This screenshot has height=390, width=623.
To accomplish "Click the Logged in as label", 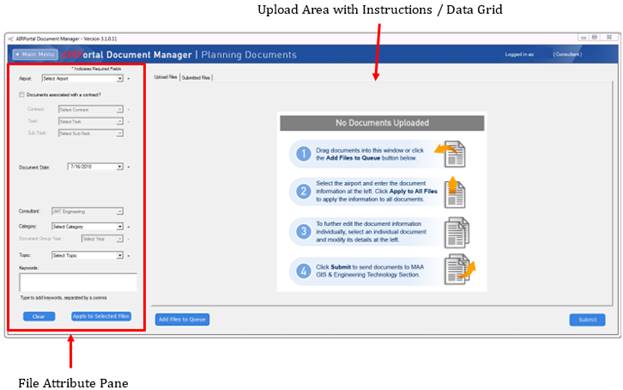I will point(519,54).
